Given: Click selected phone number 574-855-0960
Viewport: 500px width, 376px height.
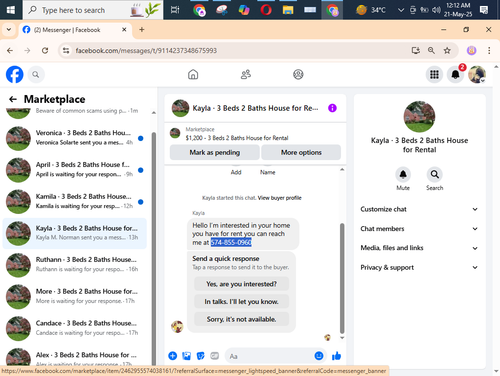Looking at the screenshot, I should coord(231,242).
